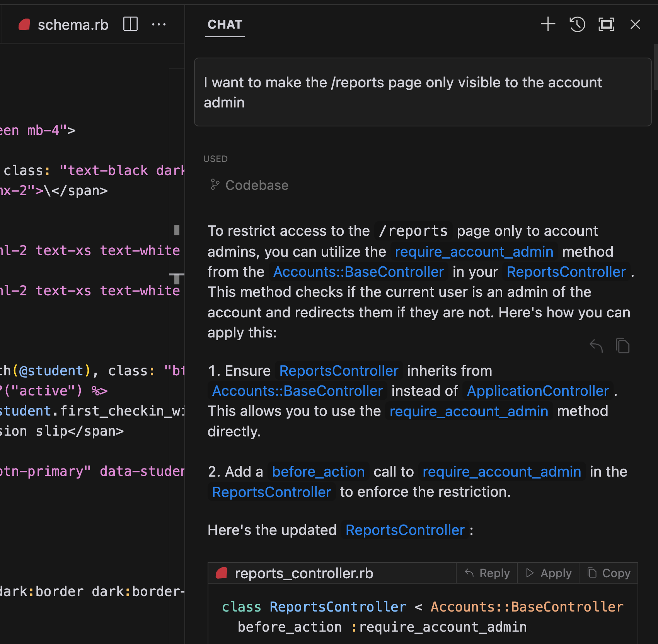Copy the reports_controller.rb code block
Viewport: 658px width, 644px height.
pos(609,573)
